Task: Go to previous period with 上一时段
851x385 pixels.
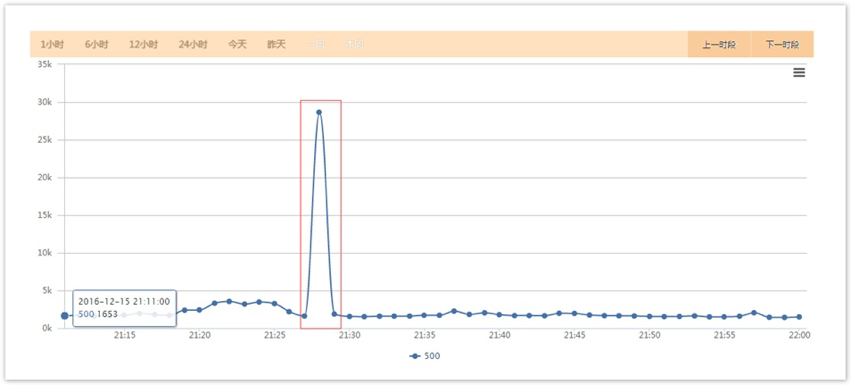Action: (x=719, y=45)
